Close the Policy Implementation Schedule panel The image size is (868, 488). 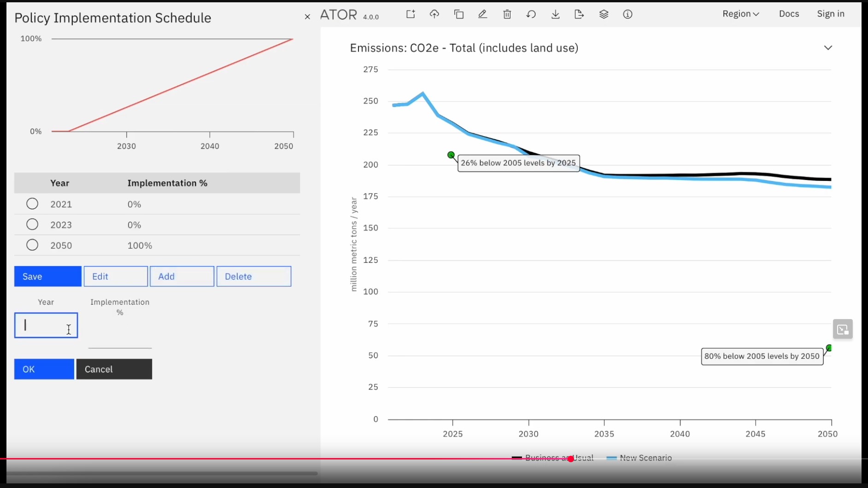[307, 17]
